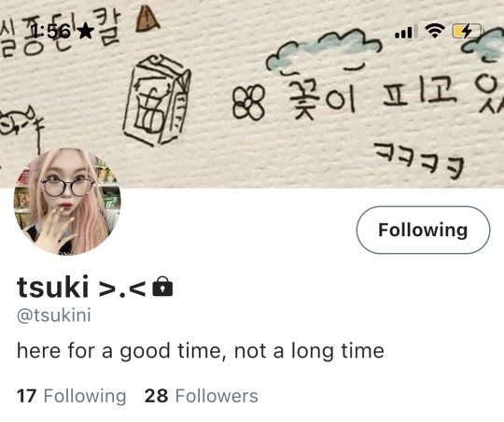The width and height of the screenshot is (504, 422).
Task: Tap the ㅋㅋㅋㅋㅋ text in banner
Action: pos(419,161)
